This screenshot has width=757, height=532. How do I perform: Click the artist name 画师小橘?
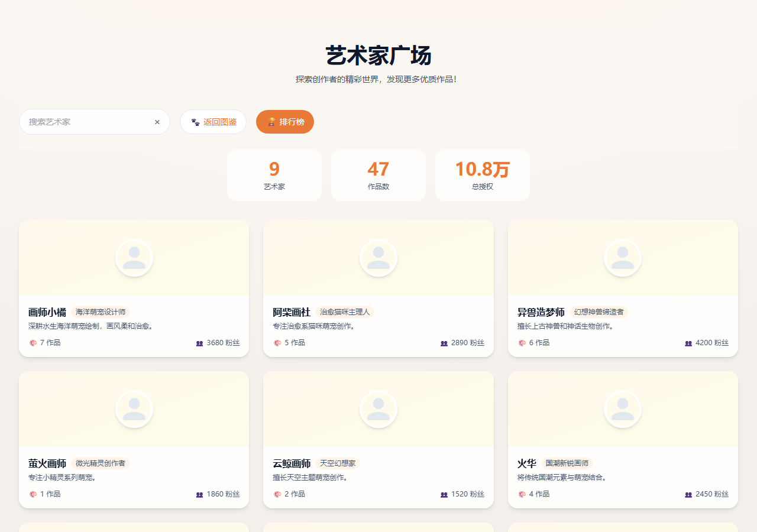[x=47, y=312]
